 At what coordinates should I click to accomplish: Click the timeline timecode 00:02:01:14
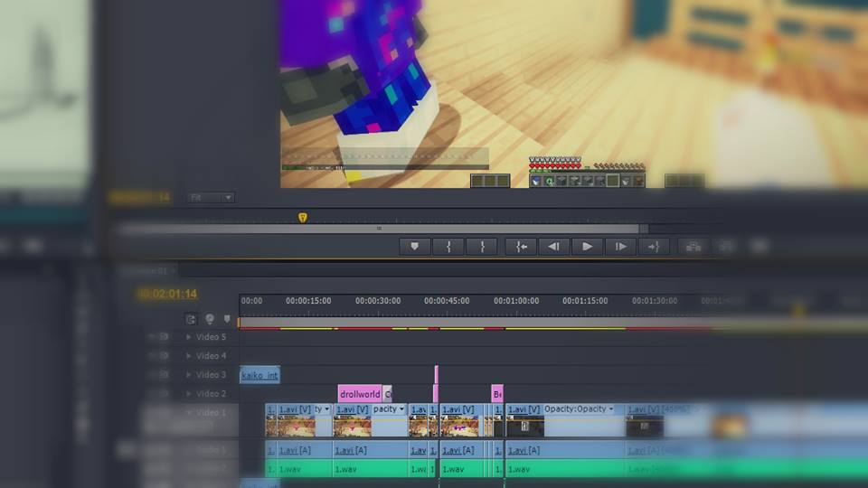click(167, 294)
